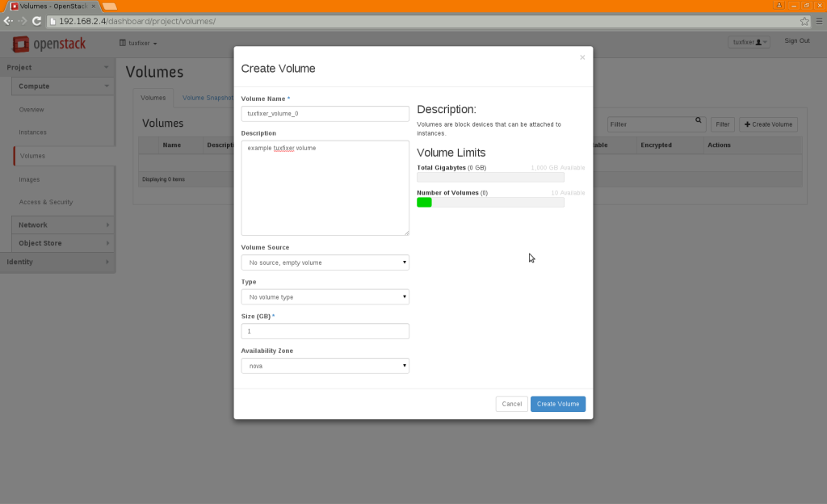This screenshot has width=827, height=504.
Task: Click the browser back arrow
Action: coord(8,21)
